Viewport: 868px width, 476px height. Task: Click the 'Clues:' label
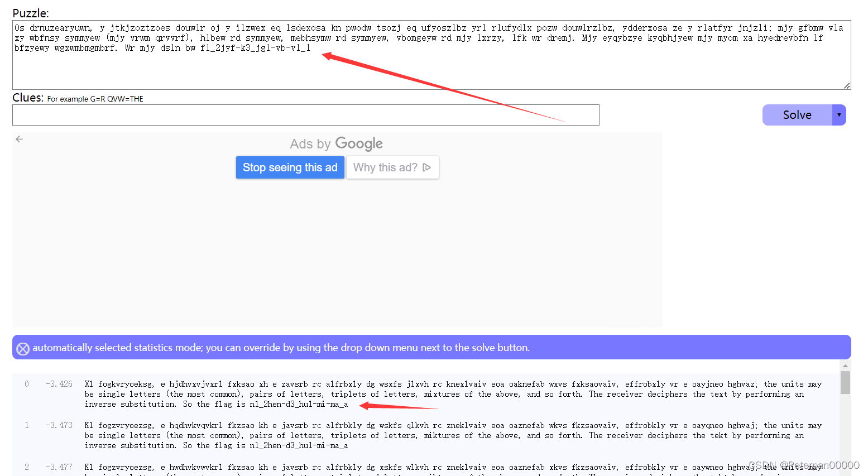point(28,98)
